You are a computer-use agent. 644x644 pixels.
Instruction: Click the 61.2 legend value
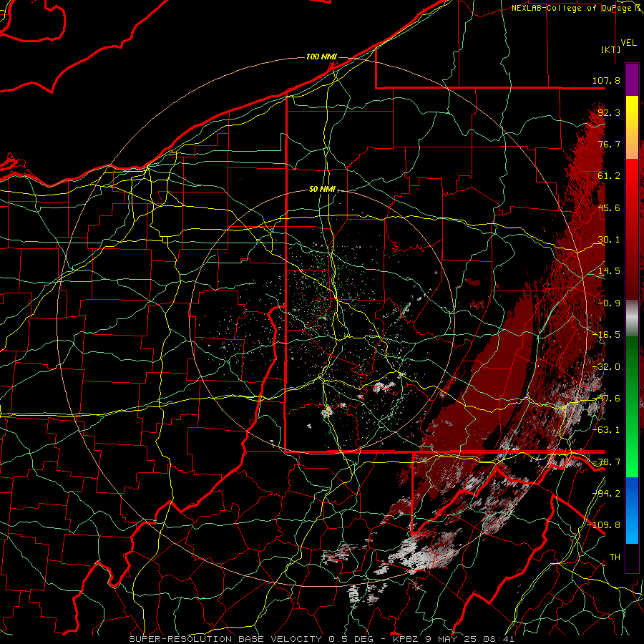click(609, 176)
